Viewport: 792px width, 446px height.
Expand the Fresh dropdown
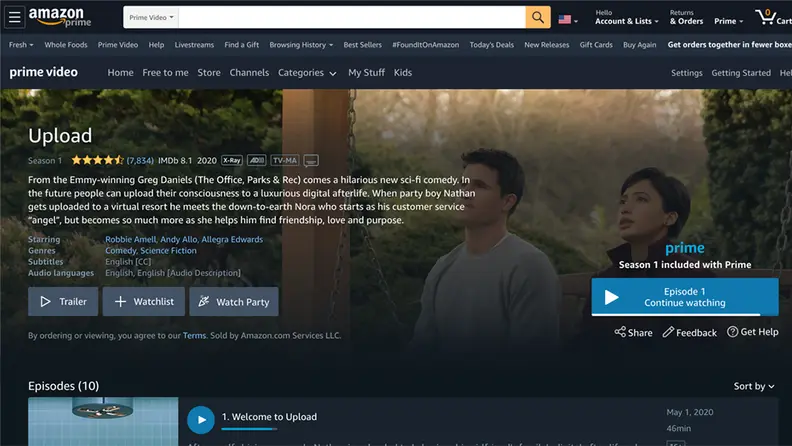[x=21, y=45]
